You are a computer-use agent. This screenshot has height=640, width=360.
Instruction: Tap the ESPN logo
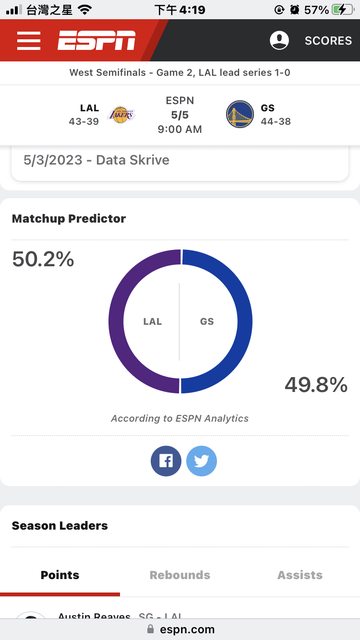96,40
